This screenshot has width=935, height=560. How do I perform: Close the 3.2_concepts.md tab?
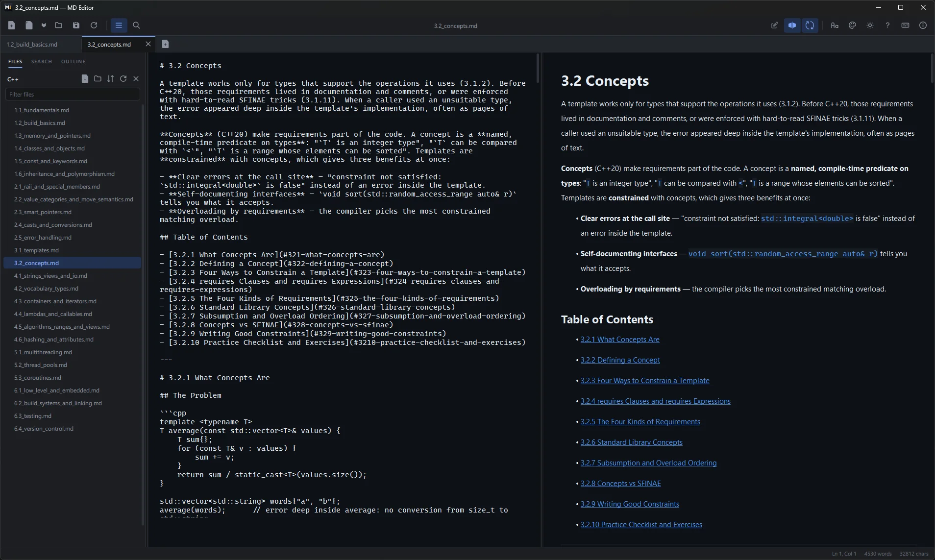148,44
